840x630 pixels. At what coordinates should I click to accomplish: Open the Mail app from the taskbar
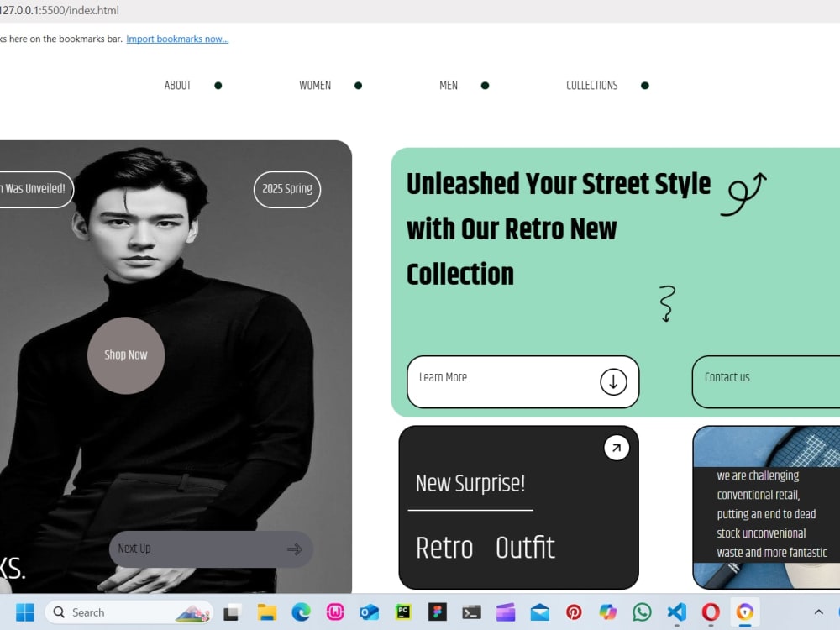click(539, 612)
